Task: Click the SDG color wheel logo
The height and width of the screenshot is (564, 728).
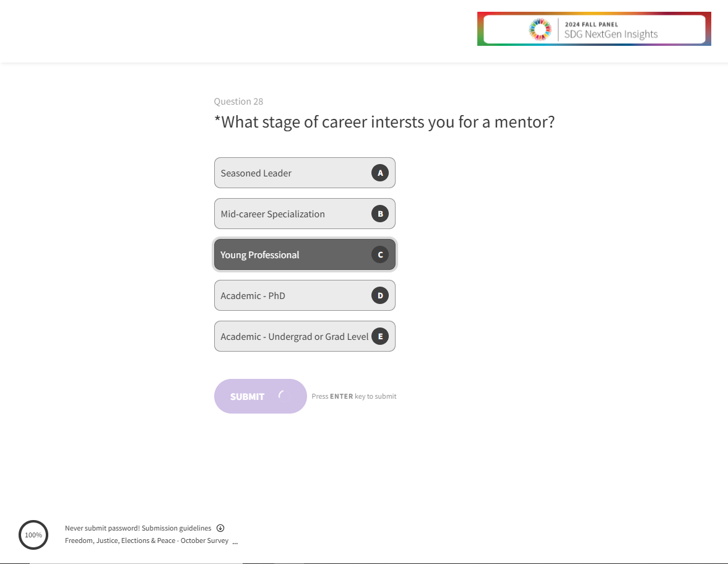Action: click(540, 29)
